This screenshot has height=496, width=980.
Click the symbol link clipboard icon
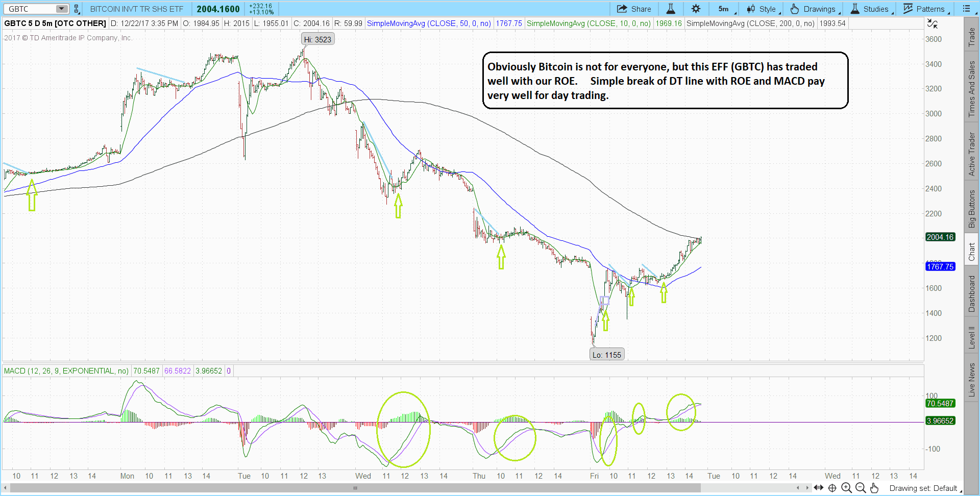click(x=77, y=9)
